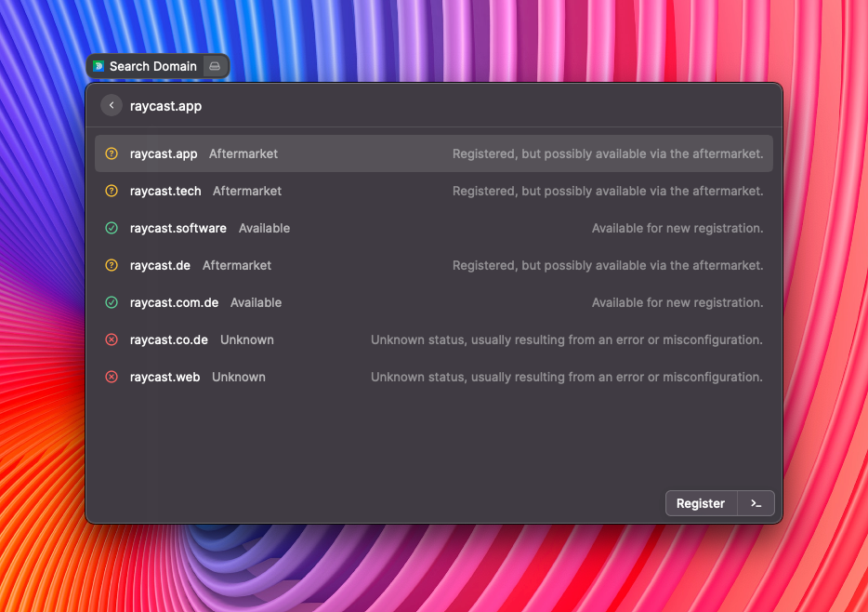The image size is (868, 612).
Task: Click the red cross icon for raycast.web
Action: point(112,377)
